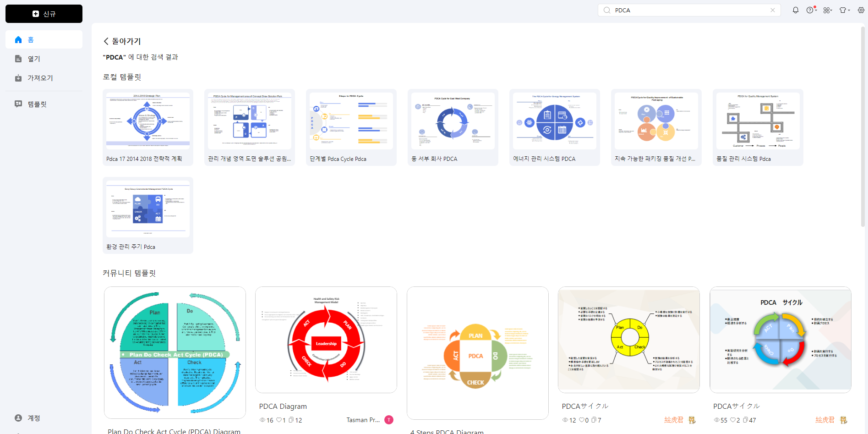Open the 4 Steps PDCA Diagram thumbnail
Viewport: 868px width, 434px height.
(x=478, y=353)
